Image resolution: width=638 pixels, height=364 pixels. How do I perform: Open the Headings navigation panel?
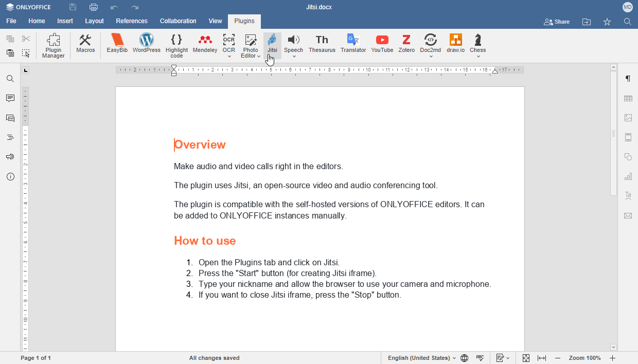coord(10,137)
